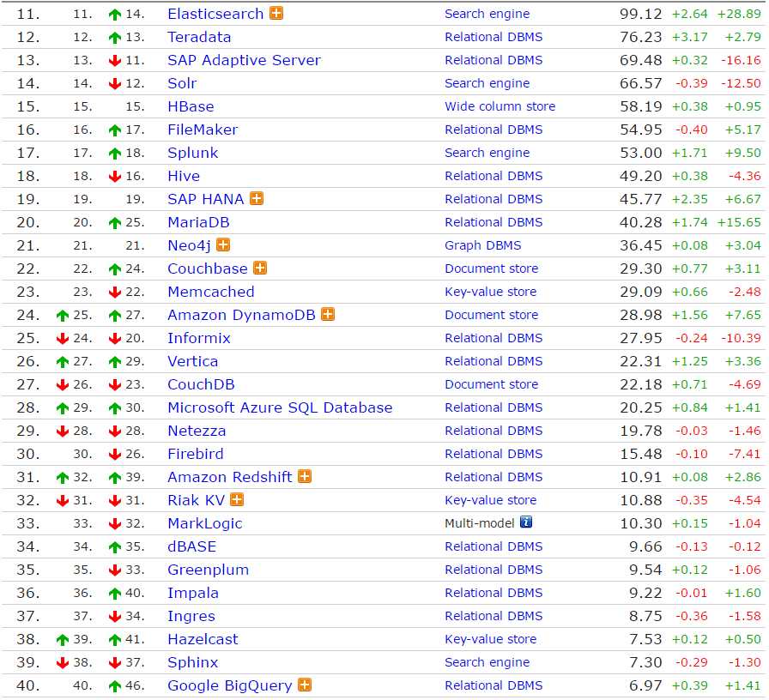Open the Splunk link
769x700 pixels.
(192, 153)
